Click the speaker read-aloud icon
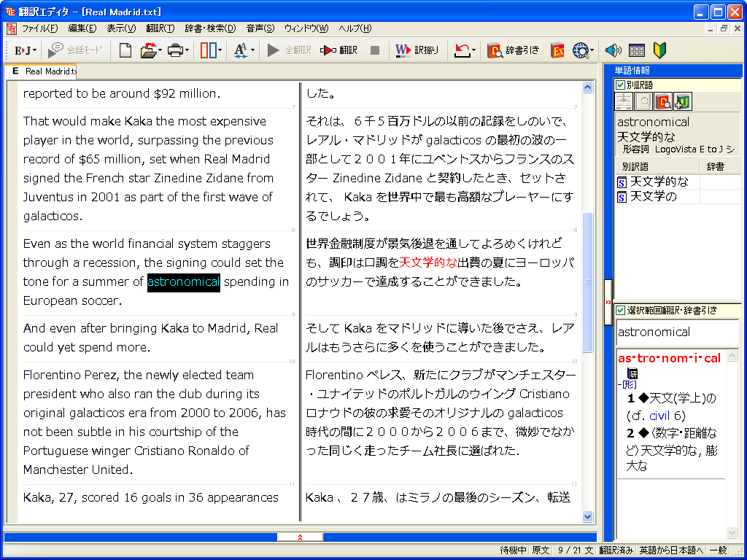The width and height of the screenshot is (747, 560). pyautogui.click(x=613, y=50)
